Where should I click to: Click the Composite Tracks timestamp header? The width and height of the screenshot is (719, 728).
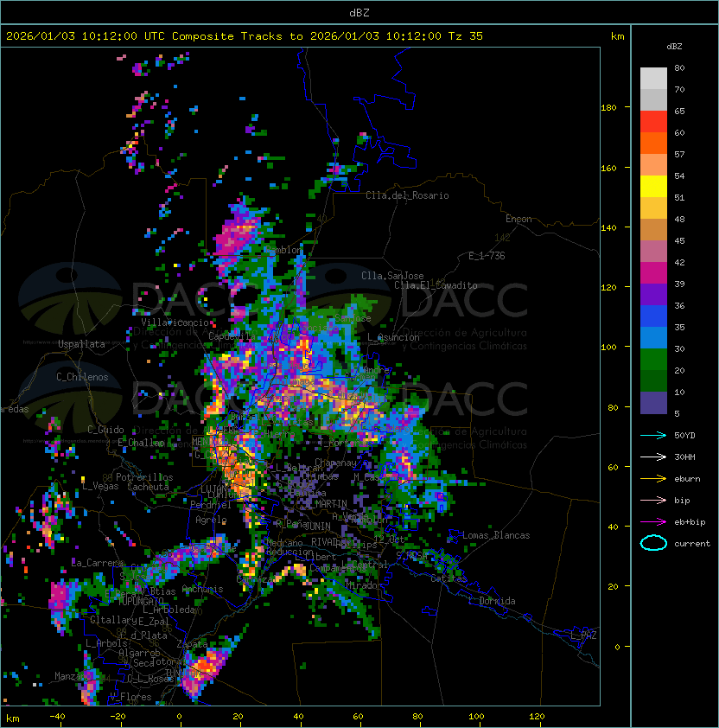click(245, 36)
